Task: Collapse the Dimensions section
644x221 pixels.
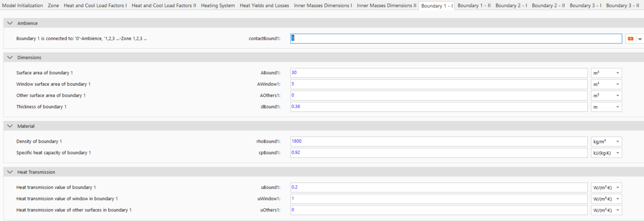Action: pos(10,57)
